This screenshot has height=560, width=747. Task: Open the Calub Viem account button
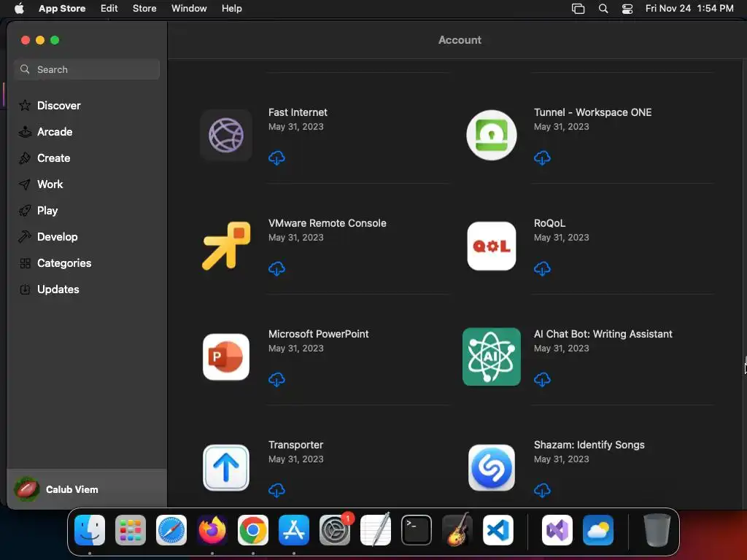(87, 489)
